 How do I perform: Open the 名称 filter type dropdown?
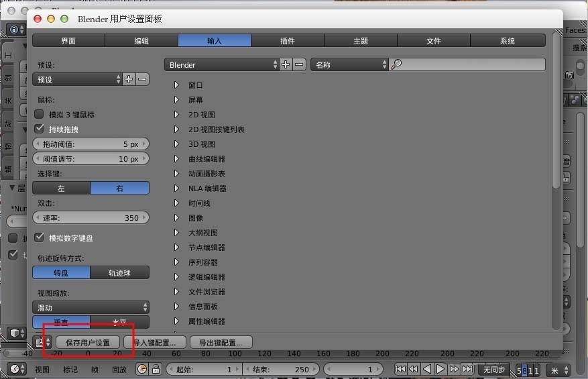(349, 64)
